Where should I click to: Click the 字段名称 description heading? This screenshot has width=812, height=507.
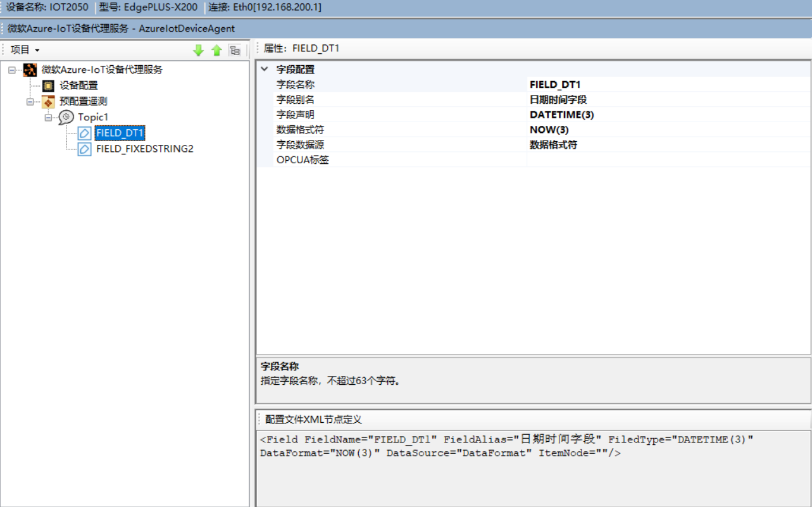tap(280, 366)
